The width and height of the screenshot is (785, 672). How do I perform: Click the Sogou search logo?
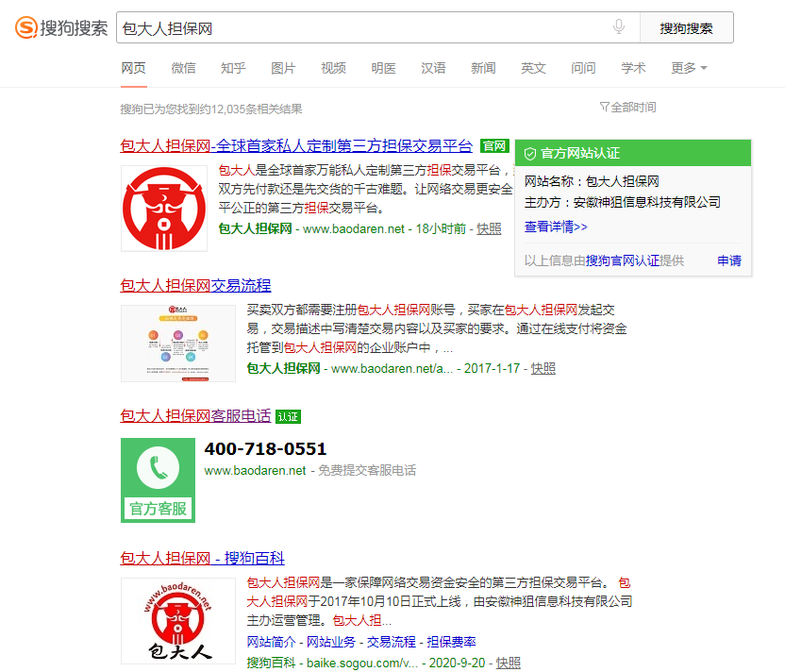click(x=61, y=27)
